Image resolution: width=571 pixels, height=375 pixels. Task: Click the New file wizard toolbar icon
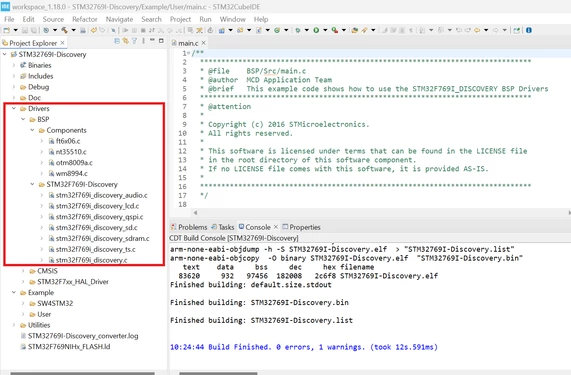coord(6,30)
